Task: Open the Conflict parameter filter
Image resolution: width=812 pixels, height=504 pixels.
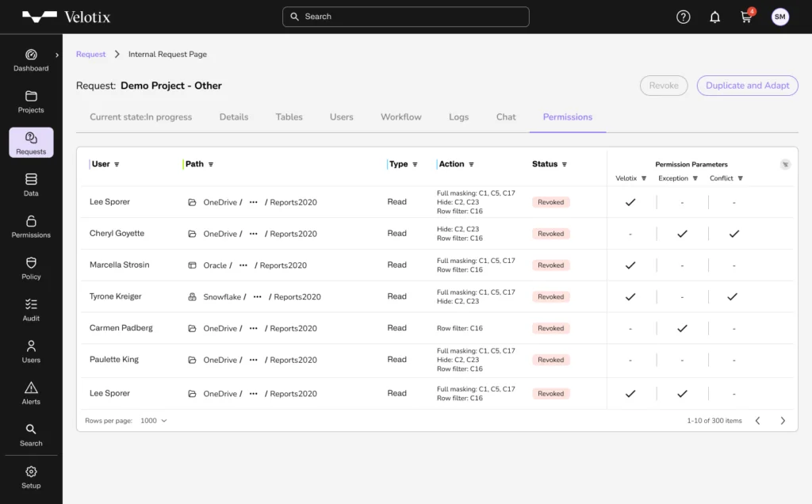Action: pyautogui.click(x=741, y=178)
